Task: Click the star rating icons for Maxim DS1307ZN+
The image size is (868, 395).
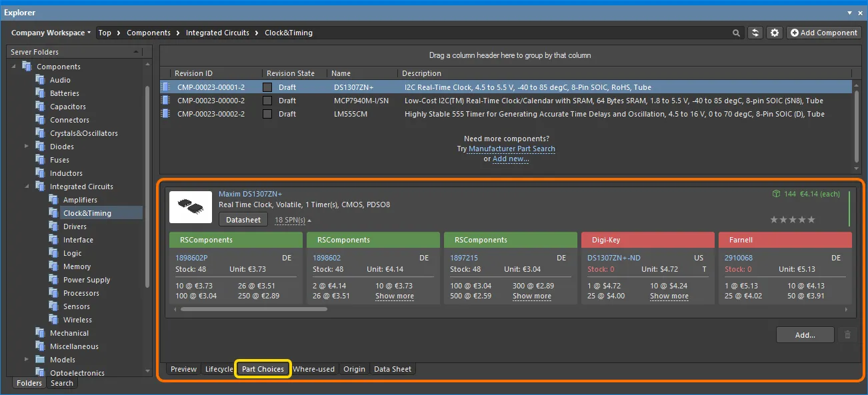Action: [793, 219]
